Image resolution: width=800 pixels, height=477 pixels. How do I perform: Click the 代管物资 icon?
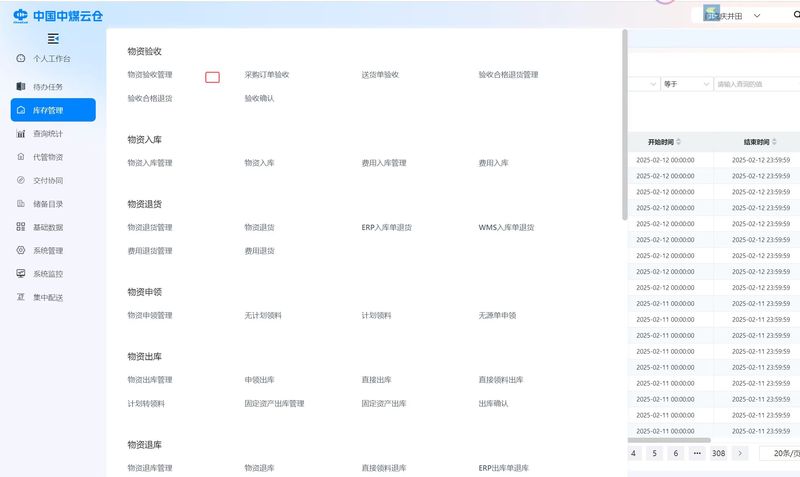click(x=20, y=157)
